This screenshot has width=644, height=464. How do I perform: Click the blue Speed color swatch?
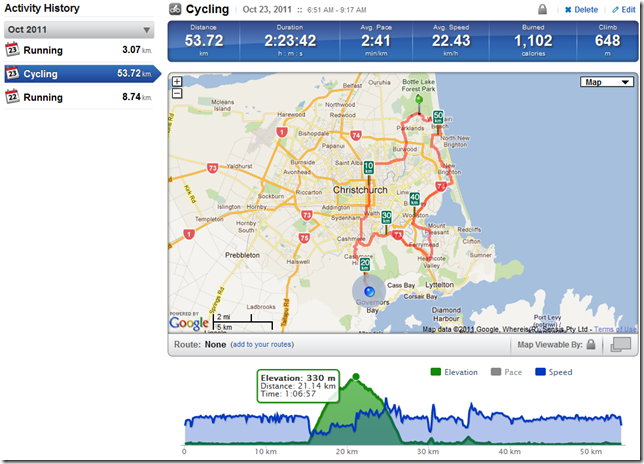coord(540,372)
